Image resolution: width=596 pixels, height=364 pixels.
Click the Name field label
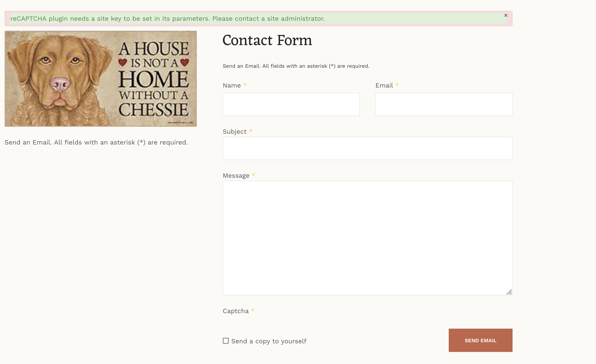point(232,86)
